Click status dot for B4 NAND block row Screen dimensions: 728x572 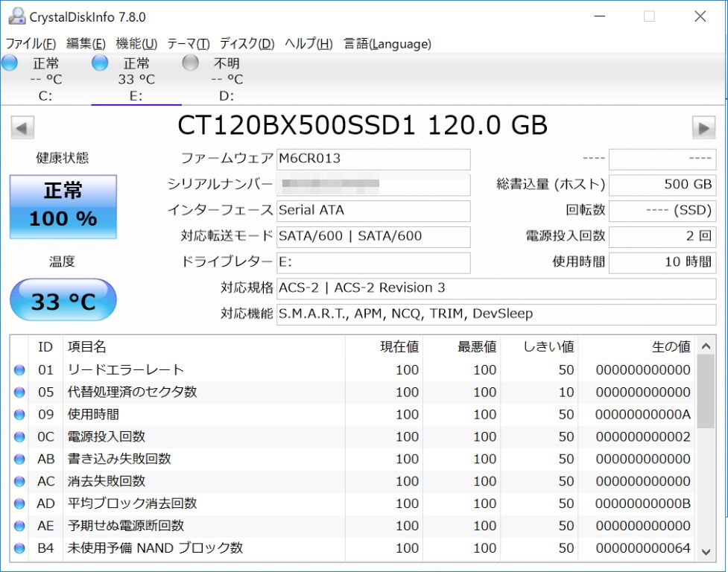(19, 548)
